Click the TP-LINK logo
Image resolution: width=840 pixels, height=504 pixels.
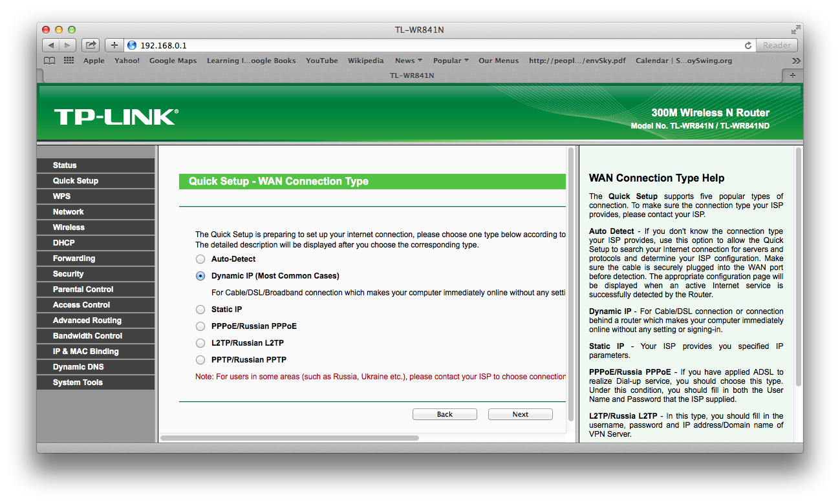pos(116,117)
